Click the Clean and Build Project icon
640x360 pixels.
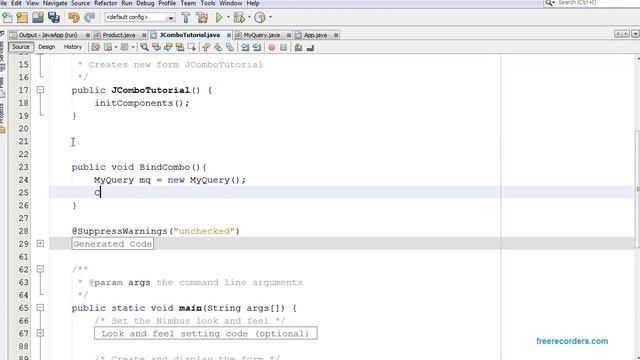tap(202, 18)
